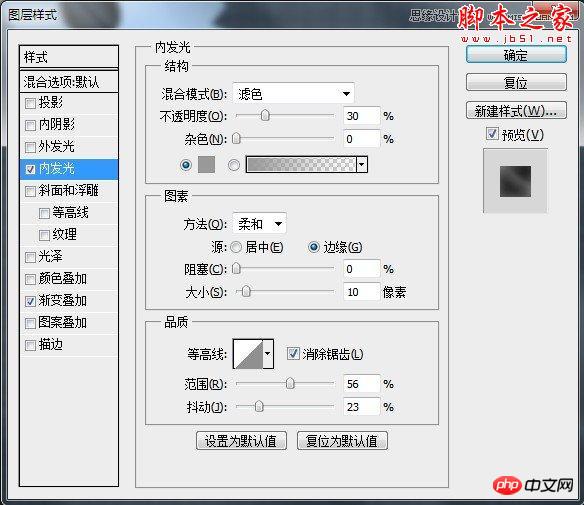Open the 样式 styles panel header
584x505 pixels.
point(69,57)
